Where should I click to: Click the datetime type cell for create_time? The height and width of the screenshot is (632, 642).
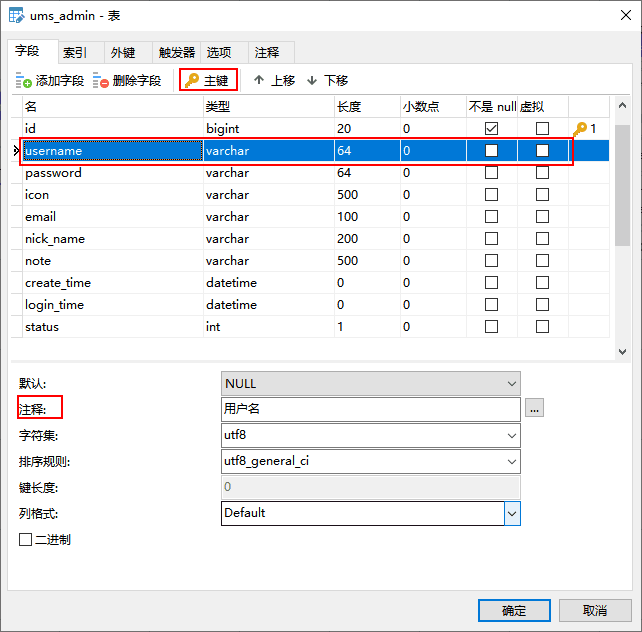[269, 282]
